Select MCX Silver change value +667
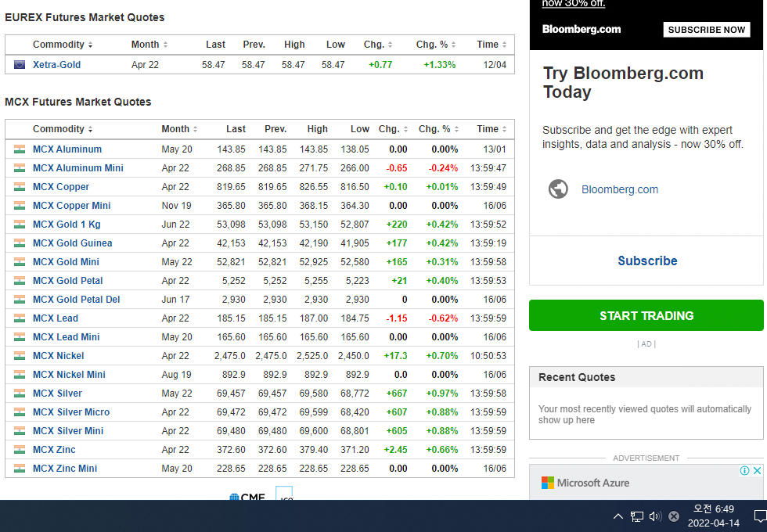This screenshot has width=767, height=532. coord(397,394)
